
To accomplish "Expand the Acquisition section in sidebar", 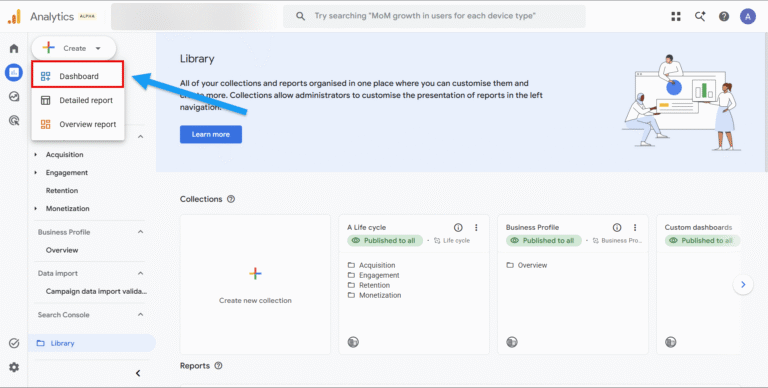I will [36, 155].
